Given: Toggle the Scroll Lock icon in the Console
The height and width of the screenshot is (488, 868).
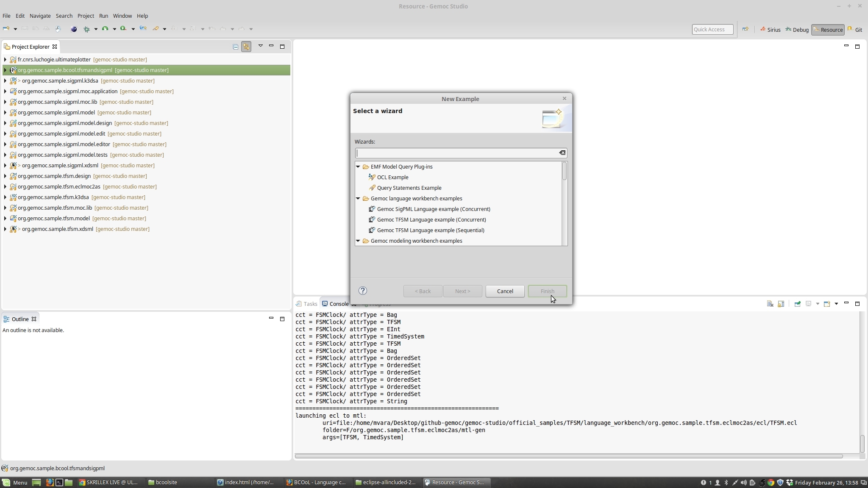Looking at the screenshot, I should 781,304.
